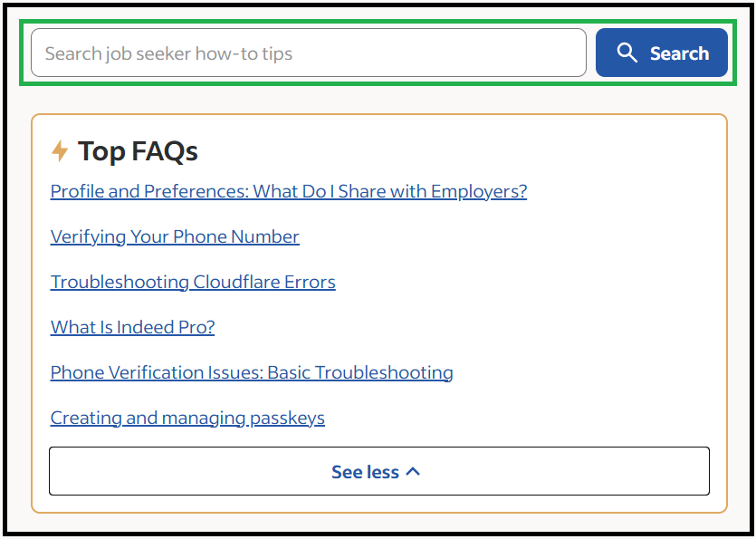The image size is (756, 539).
Task: Click the 'See less' text label
Action: [x=365, y=472]
